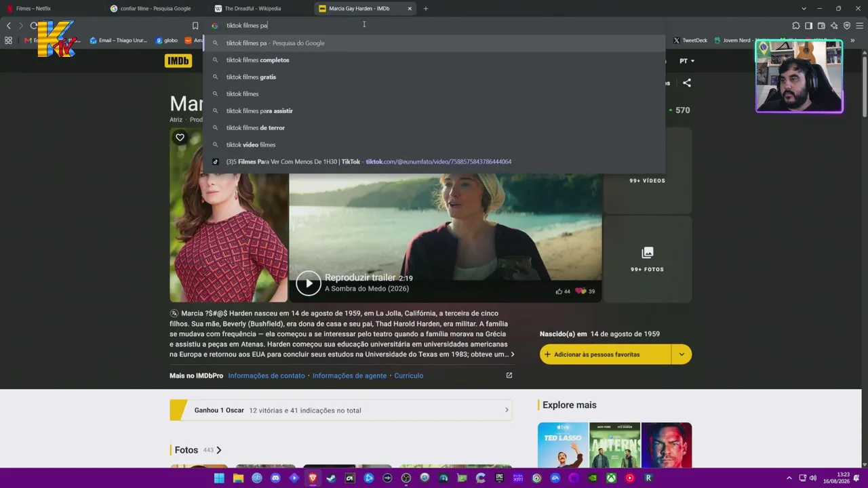Open OBS Studio from the taskbar
The height and width of the screenshot is (488, 868).
(x=406, y=478)
